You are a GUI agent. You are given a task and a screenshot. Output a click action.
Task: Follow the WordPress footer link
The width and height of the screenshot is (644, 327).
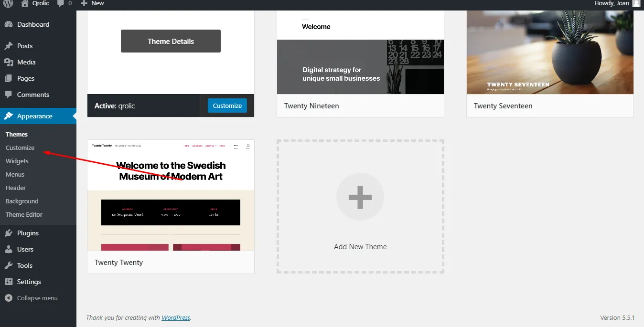(x=175, y=317)
